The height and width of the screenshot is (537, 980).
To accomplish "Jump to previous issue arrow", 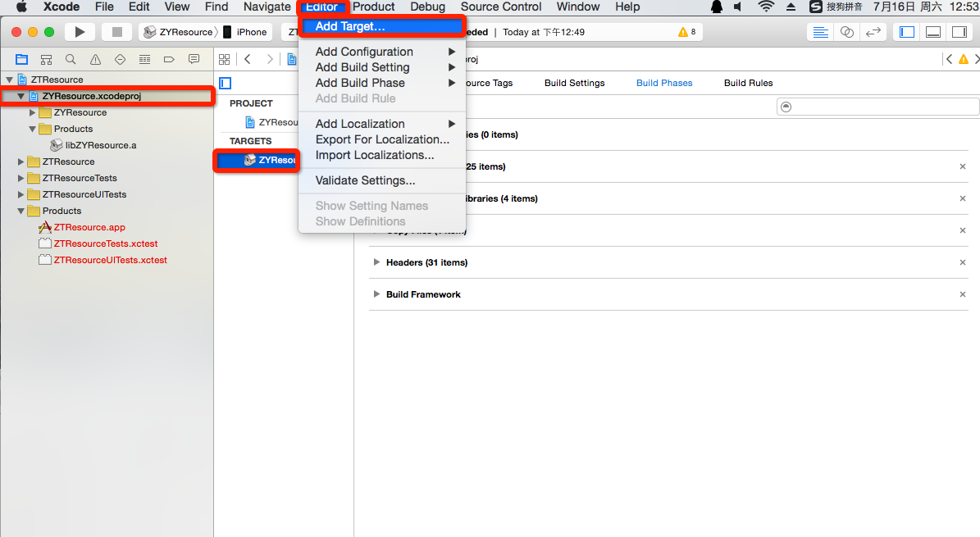I will [950, 59].
